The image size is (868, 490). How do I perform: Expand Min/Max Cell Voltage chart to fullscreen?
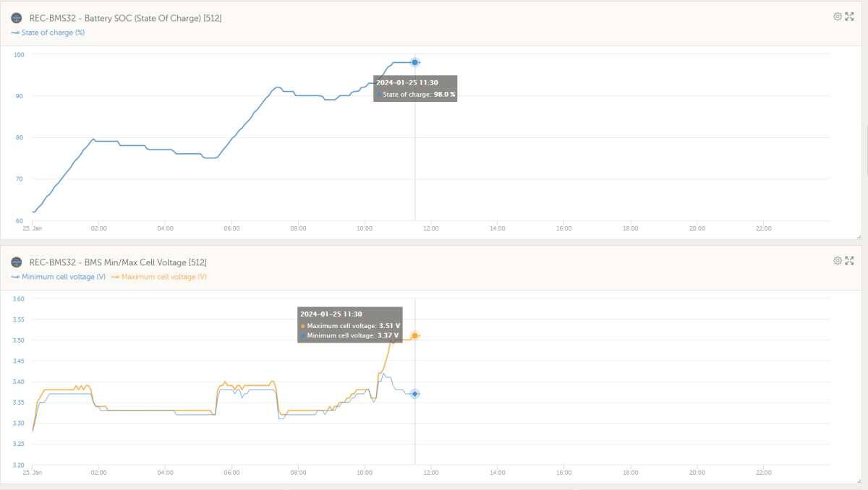tap(849, 260)
